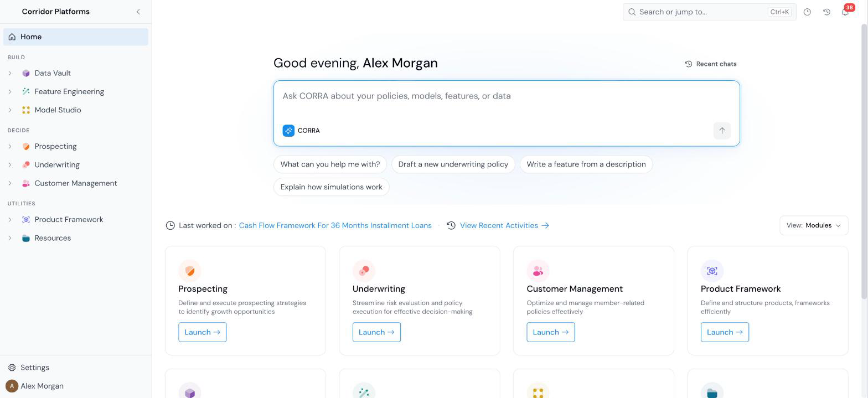Click the Home icon in the sidebar

pyautogui.click(x=12, y=37)
